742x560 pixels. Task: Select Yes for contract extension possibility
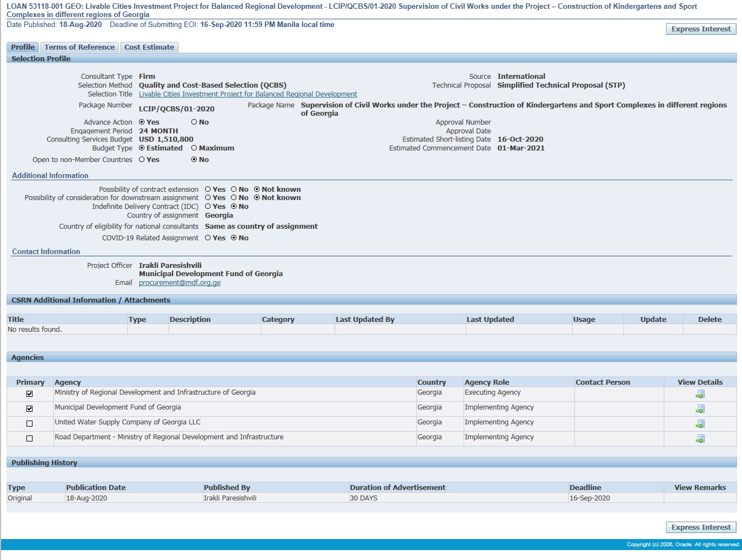point(208,190)
